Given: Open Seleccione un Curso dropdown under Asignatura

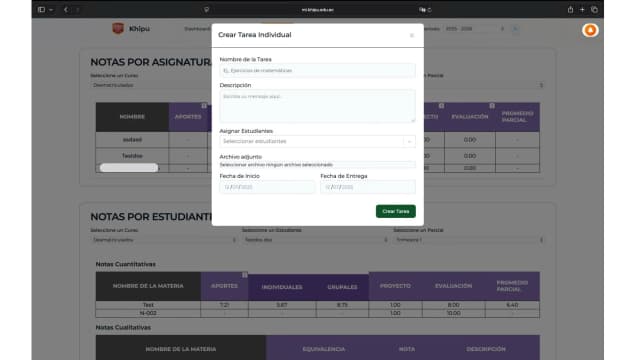Looking at the screenshot, I should (151, 85).
